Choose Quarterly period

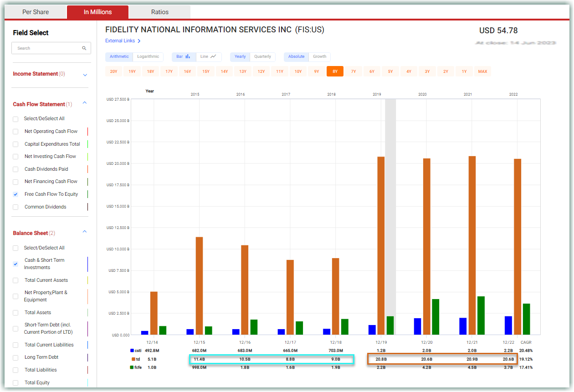point(263,57)
